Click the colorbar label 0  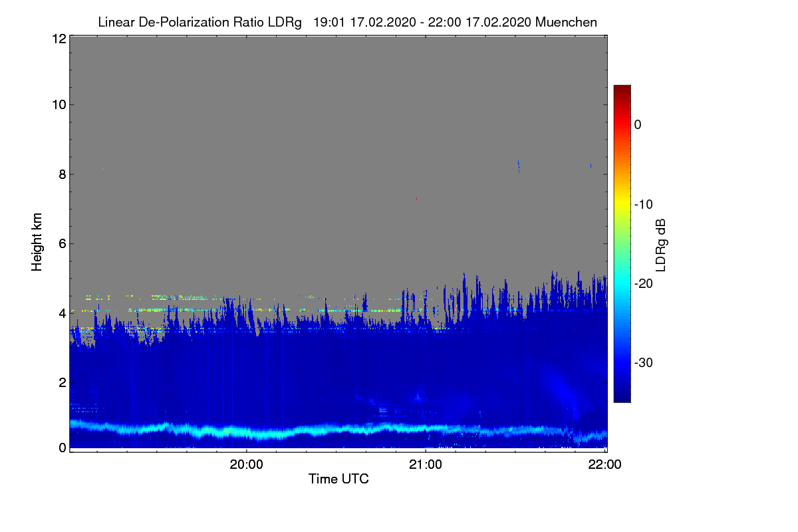point(638,124)
